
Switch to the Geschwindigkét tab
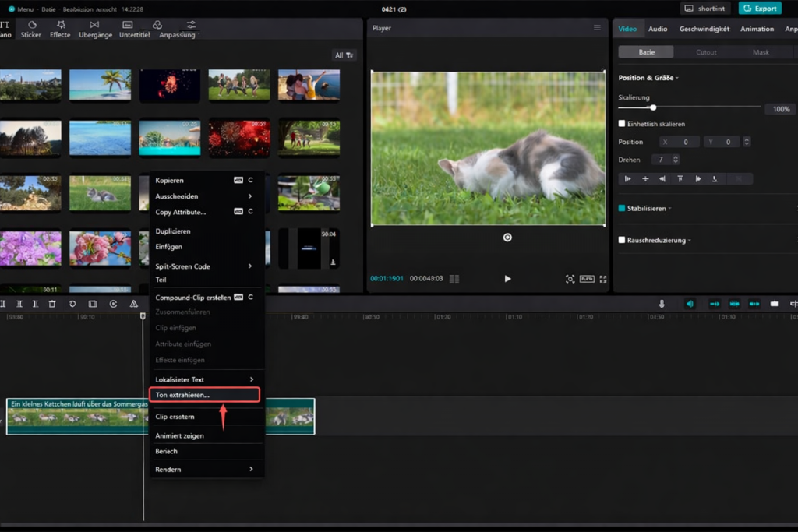pyautogui.click(x=704, y=29)
